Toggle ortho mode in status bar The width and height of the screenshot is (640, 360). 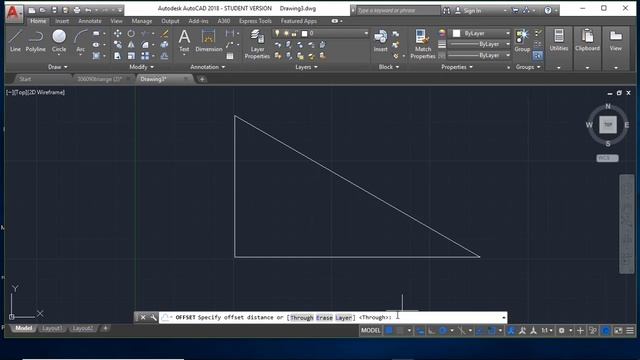(431, 331)
